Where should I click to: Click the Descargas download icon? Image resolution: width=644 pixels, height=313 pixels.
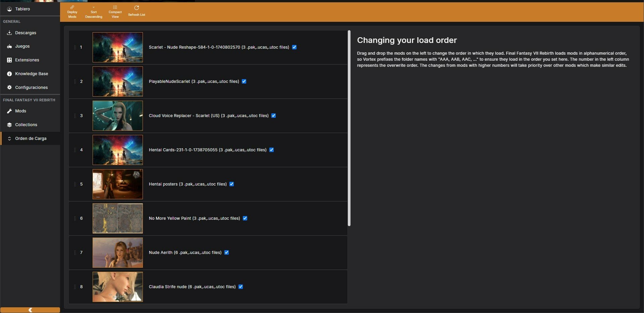tap(9, 33)
